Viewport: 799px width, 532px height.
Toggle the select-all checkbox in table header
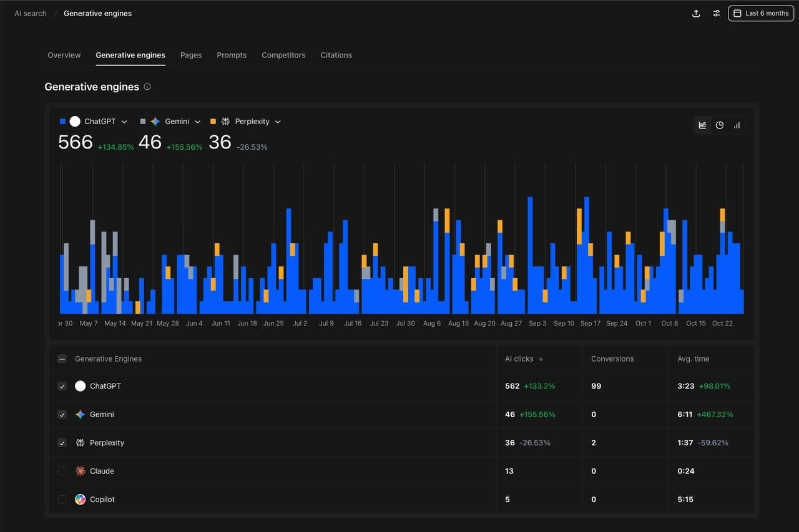tap(62, 359)
